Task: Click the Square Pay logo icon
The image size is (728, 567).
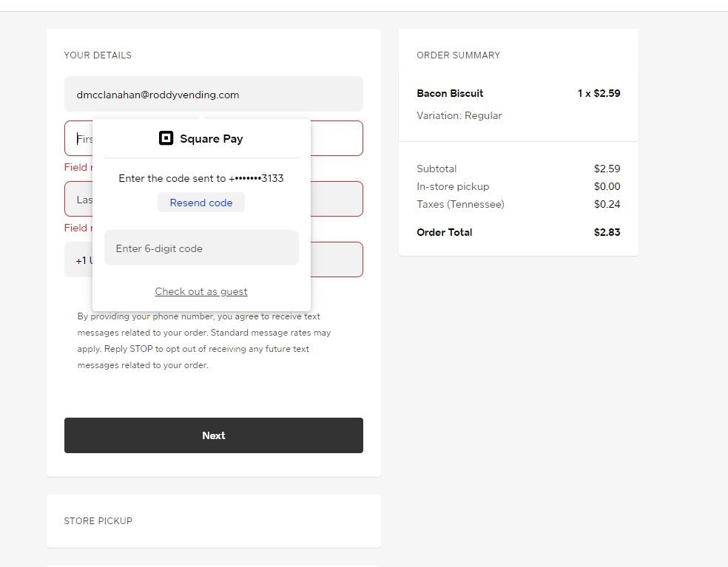Action: 166,138
